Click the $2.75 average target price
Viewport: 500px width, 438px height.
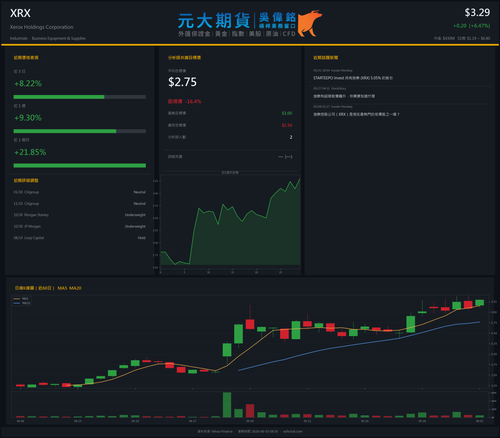182,82
